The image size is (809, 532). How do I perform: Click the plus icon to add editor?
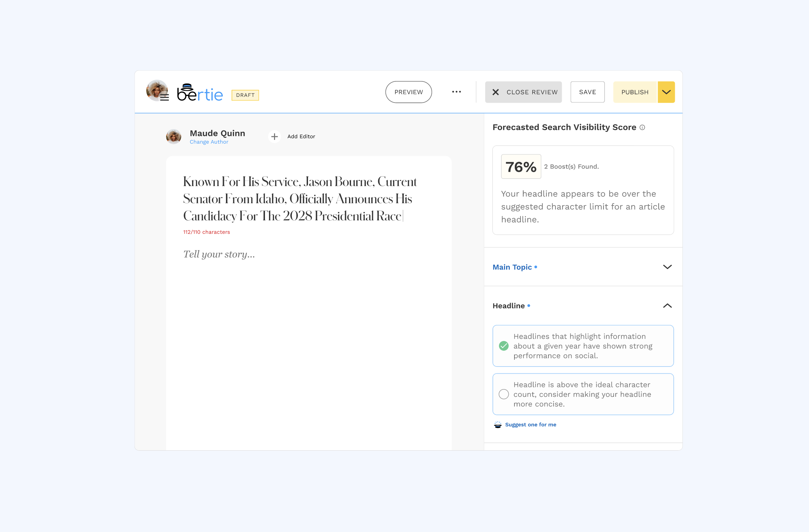coord(274,137)
